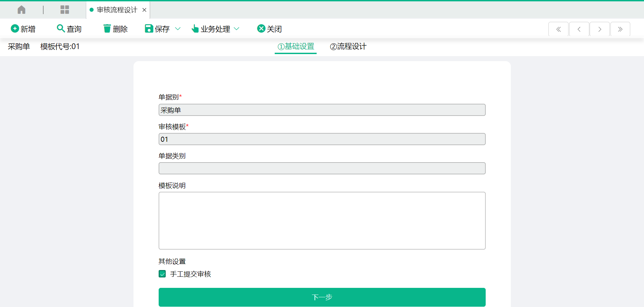Screen dimensions: 644x307
Task: Click the 保存 save disk icon
Action: pyautogui.click(x=149, y=29)
